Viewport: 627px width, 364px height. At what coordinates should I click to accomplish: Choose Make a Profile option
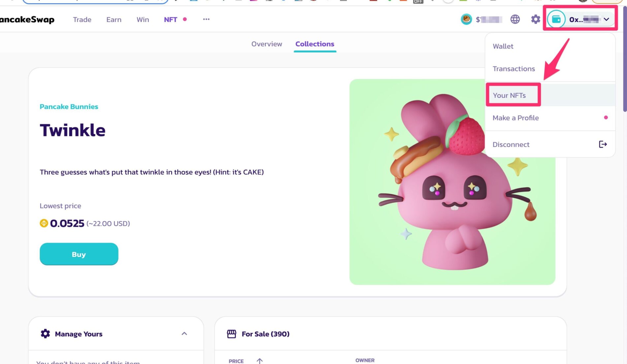click(x=550, y=118)
